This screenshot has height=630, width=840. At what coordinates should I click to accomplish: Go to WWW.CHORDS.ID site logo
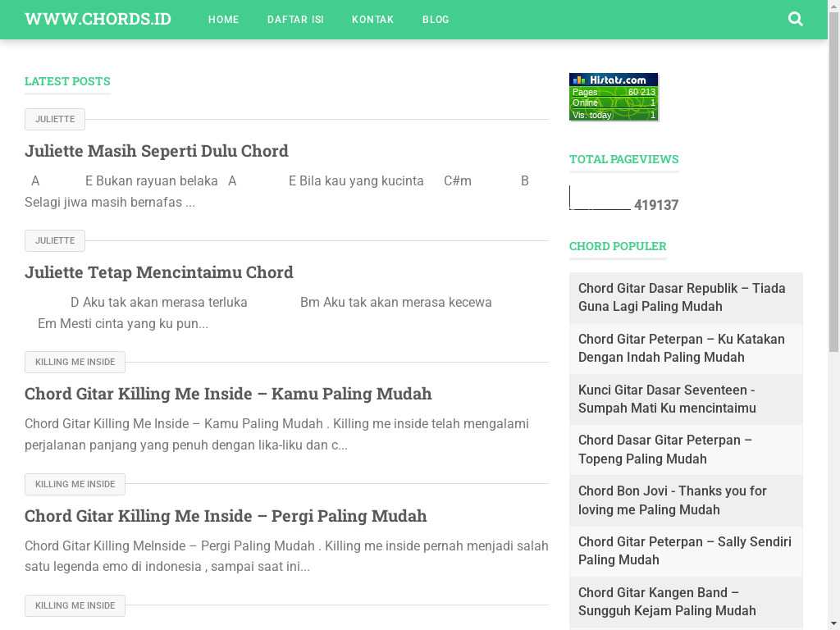pyautogui.click(x=98, y=20)
